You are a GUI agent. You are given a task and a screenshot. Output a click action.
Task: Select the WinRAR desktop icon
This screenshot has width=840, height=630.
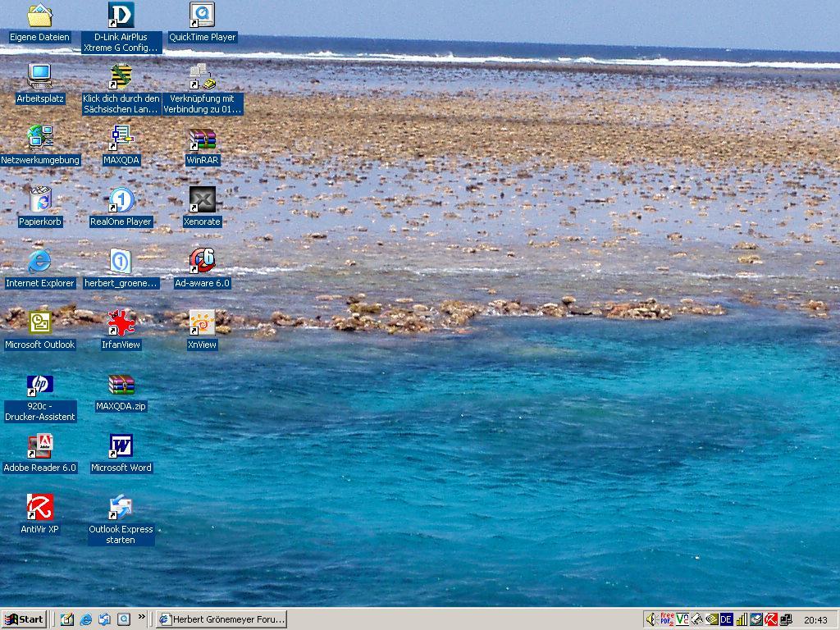(x=202, y=139)
